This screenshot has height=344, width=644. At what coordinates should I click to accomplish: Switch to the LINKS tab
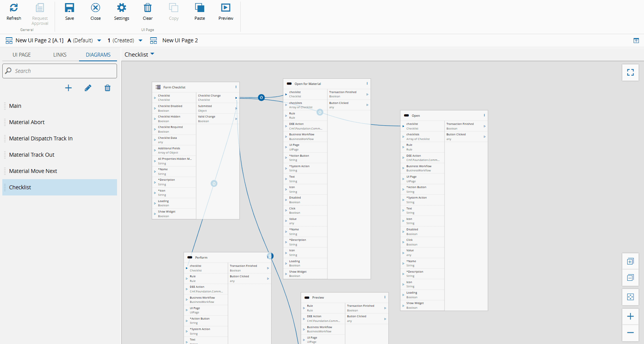click(60, 55)
